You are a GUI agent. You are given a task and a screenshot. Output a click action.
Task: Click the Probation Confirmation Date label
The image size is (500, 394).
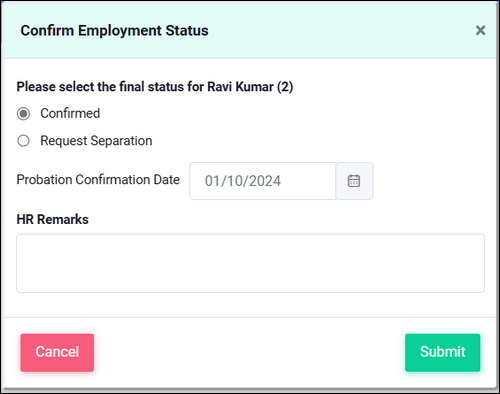(98, 180)
